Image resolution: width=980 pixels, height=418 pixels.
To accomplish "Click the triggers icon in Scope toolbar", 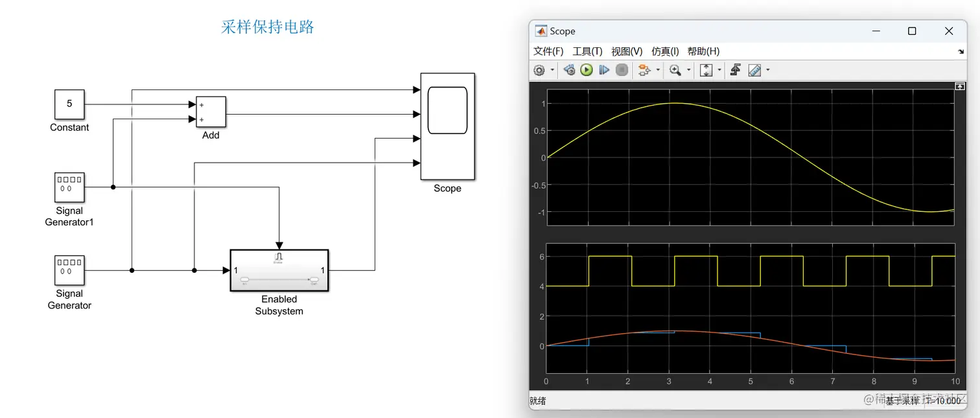I will [736, 70].
